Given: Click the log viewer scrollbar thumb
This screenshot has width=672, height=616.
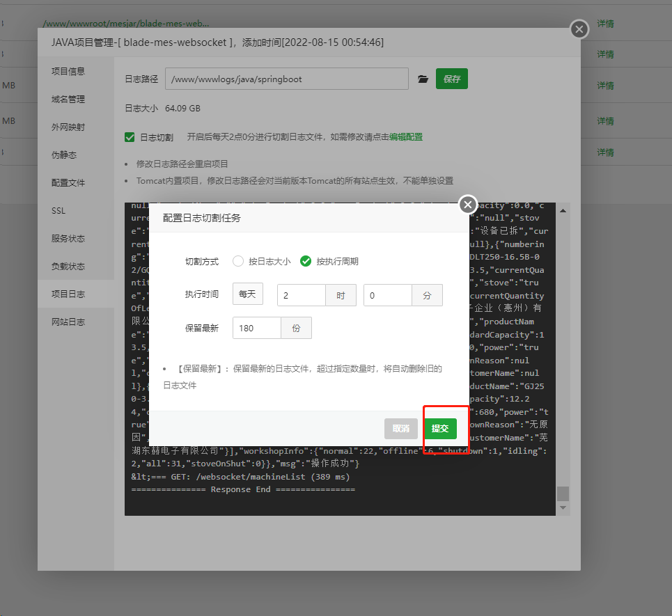Looking at the screenshot, I should [563, 493].
